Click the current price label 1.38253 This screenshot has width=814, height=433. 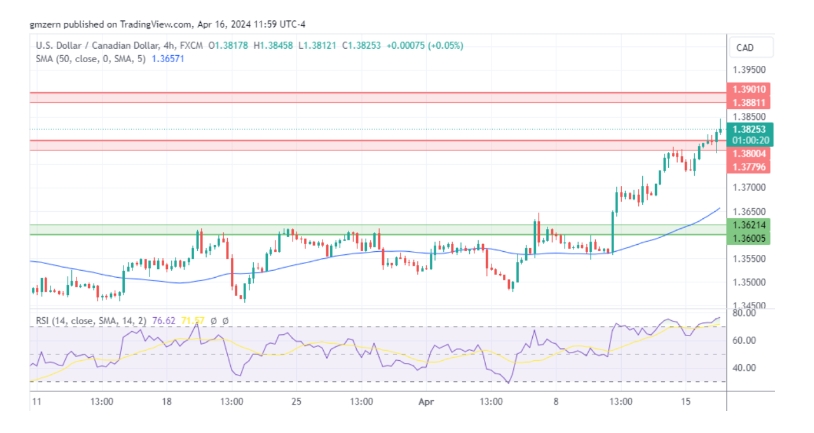click(x=750, y=130)
